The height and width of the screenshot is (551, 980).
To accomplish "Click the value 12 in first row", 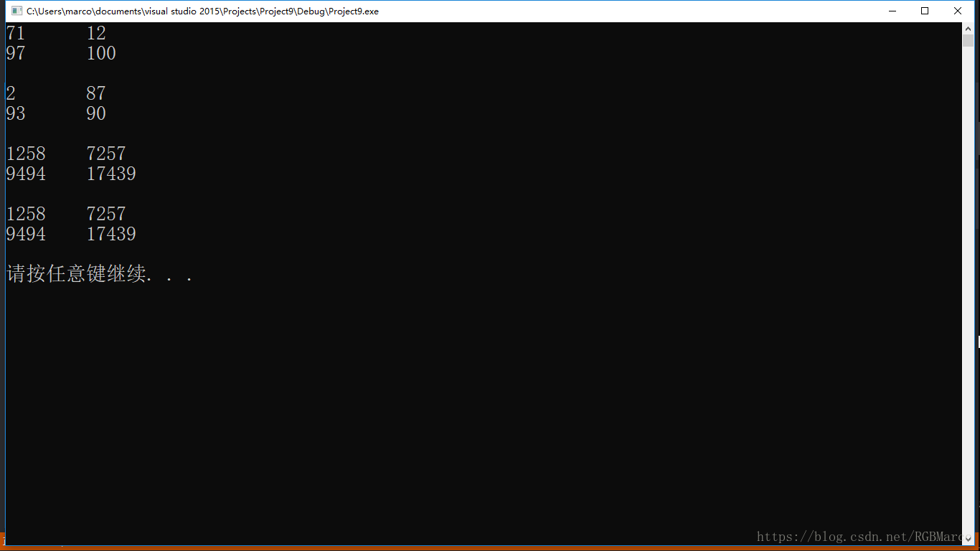I will click(x=96, y=33).
